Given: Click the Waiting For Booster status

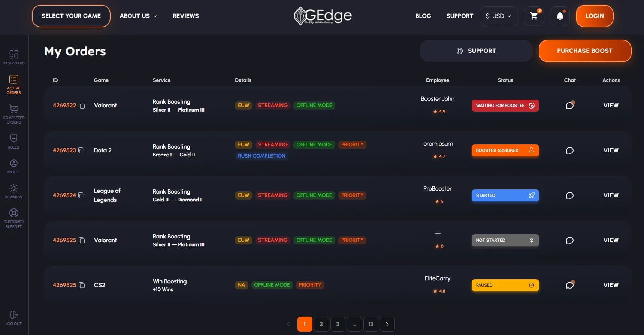Looking at the screenshot, I should click(505, 106).
